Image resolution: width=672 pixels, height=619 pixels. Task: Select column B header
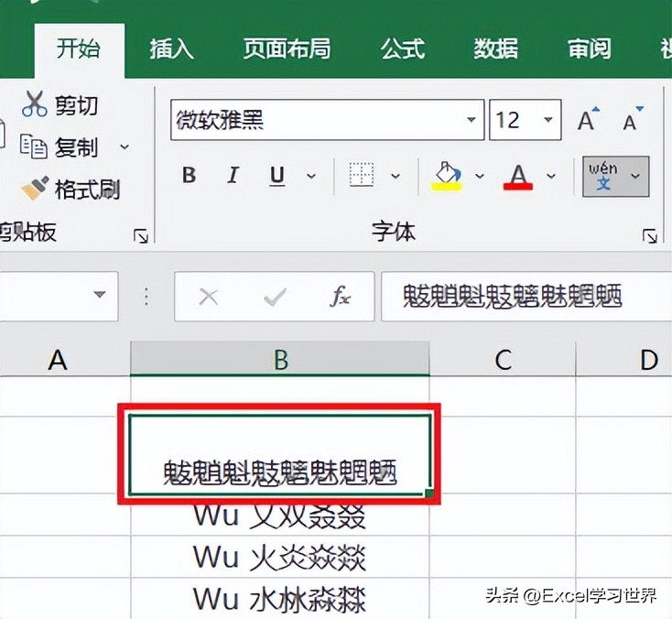(280, 359)
